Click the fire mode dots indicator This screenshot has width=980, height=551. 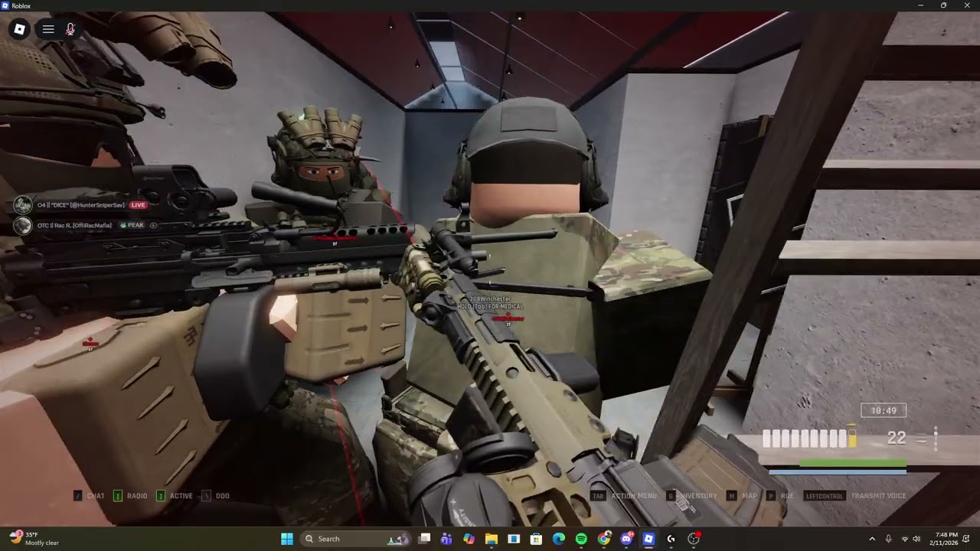click(x=936, y=439)
